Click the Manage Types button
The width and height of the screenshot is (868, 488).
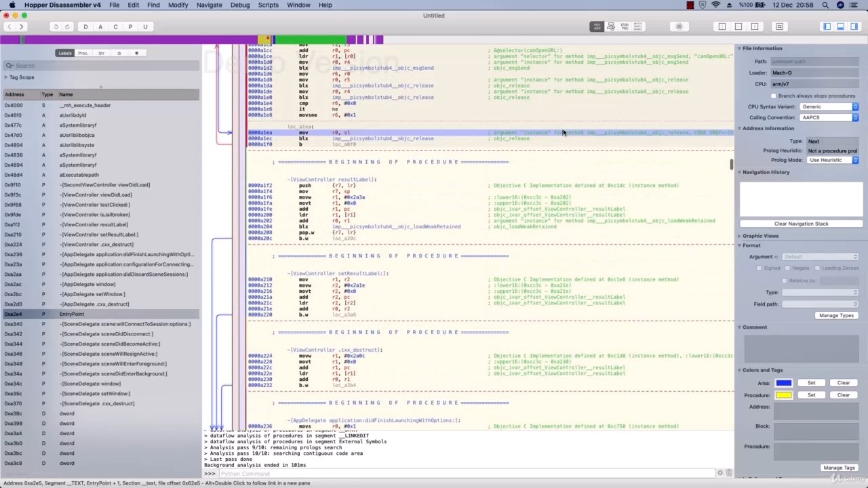tap(836, 315)
